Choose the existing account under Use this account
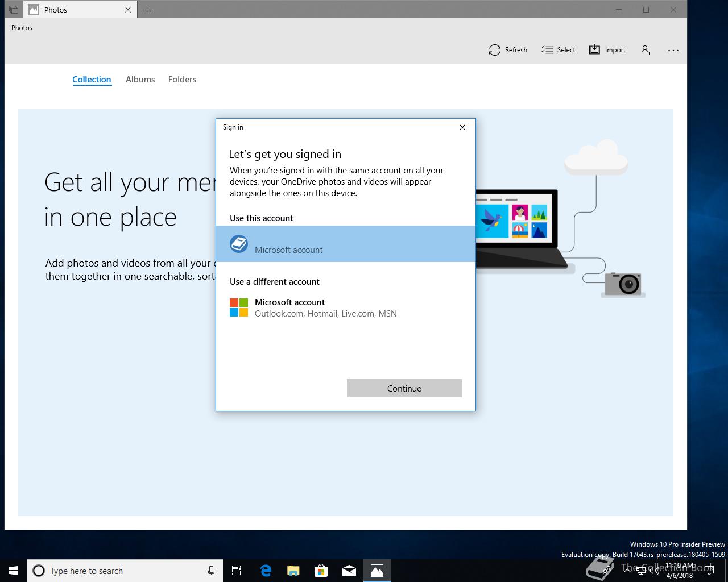The height and width of the screenshot is (582, 728). pyautogui.click(x=346, y=244)
